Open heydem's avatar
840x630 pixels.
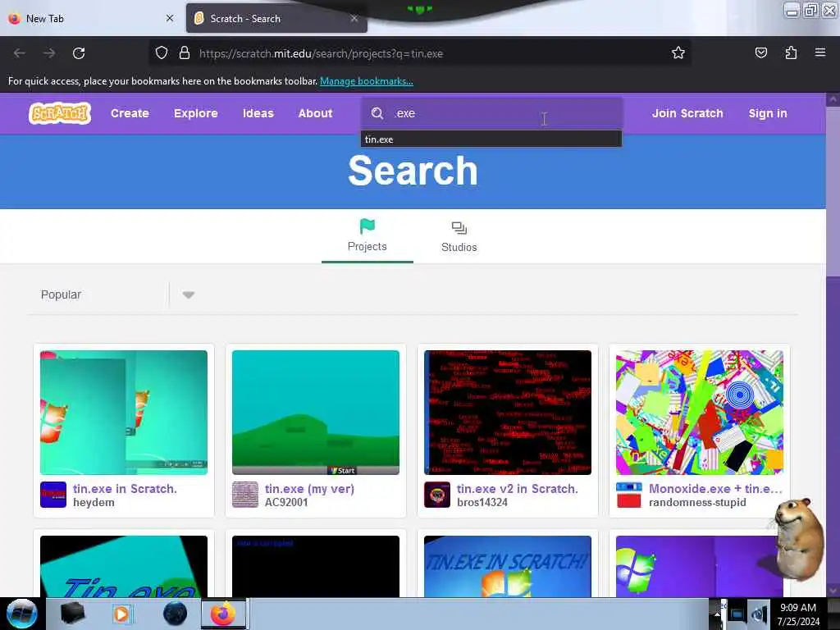53,495
